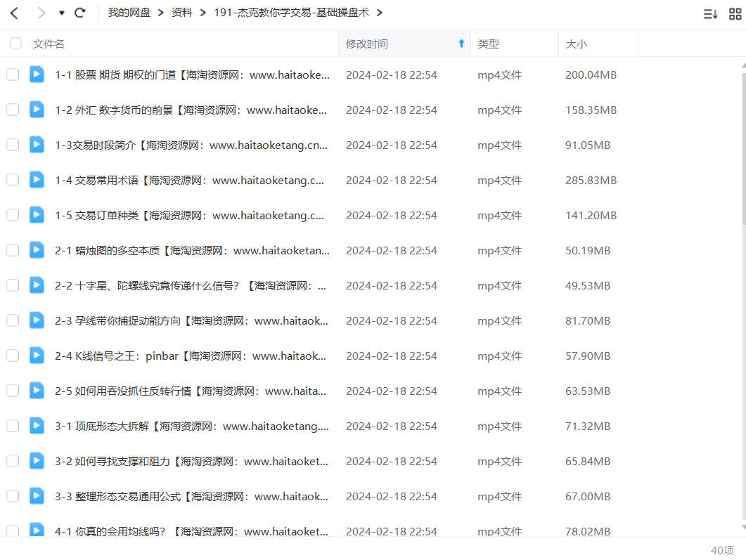Expand chevron after 我的网盘 breadcrumb
This screenshot has height=560, width=746.
[x=161, y=13]
